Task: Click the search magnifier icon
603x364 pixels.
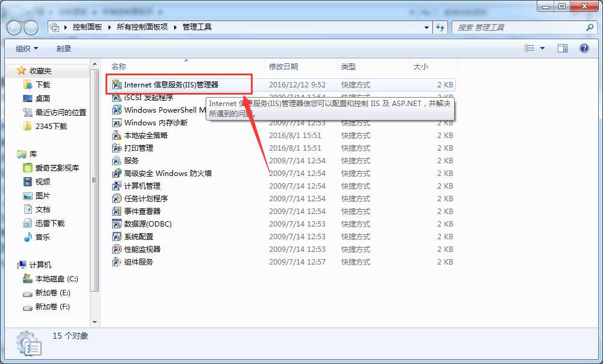Action: pyautogui.click(x=589, y=27)
